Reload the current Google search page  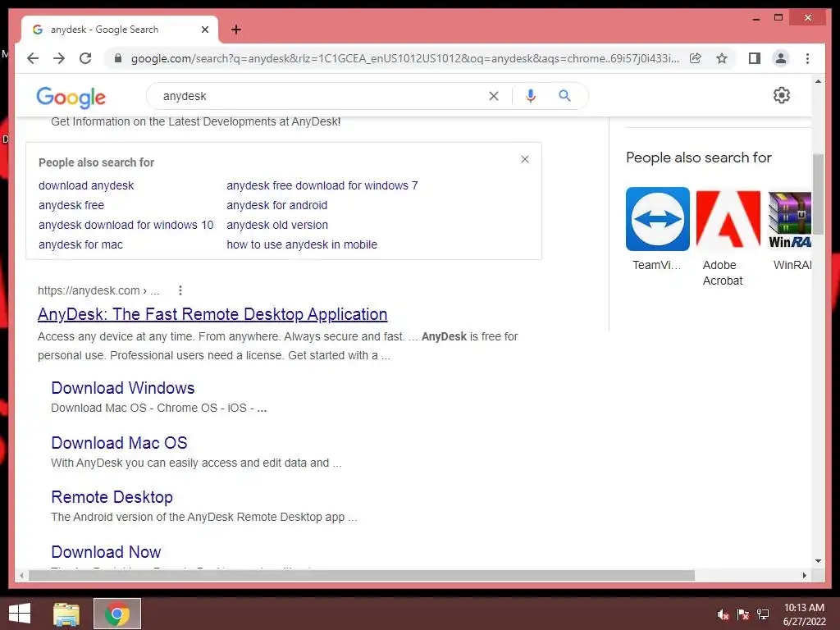coord(85,58)
